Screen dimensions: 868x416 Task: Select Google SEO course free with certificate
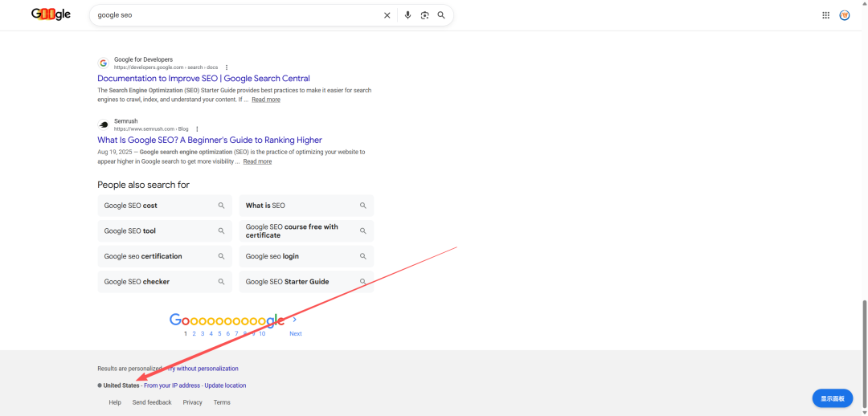(x=307, y=231)
